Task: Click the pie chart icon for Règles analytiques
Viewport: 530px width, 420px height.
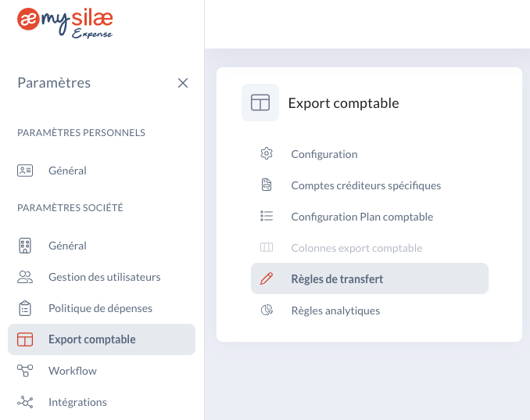Action: pyautogui.click(x=267, y=310)
